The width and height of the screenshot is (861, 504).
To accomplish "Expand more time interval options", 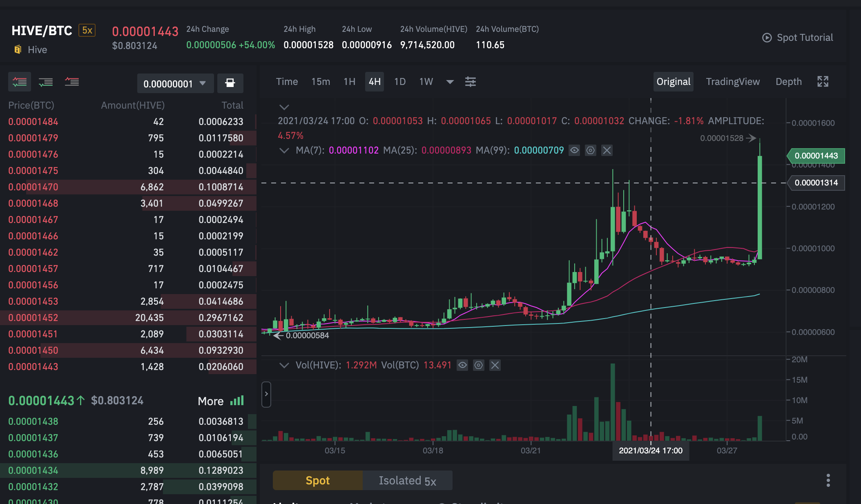I will (450, 82).
